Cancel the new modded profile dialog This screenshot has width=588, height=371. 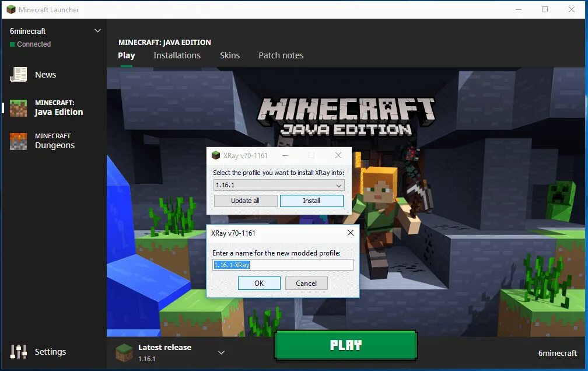point(306,283)
